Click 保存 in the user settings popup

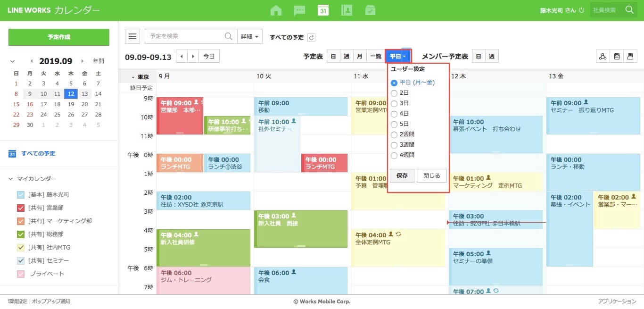click(402, 175)
